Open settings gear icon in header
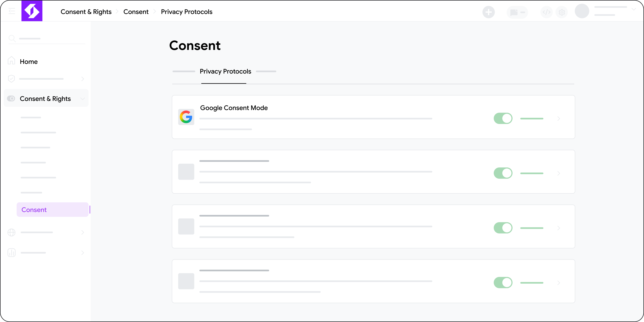The width and height of the screenshot is (644, 322). click(x=562, y=12)
